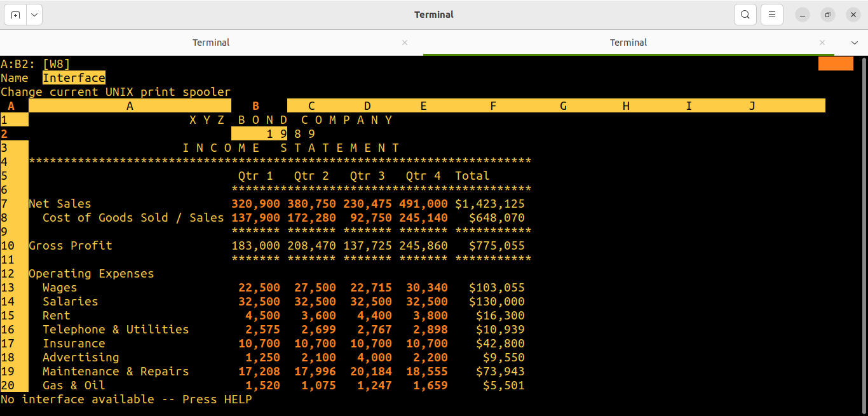868x416 pixels.
Task: Click the Salaries row label
Action: click(71, 302)
